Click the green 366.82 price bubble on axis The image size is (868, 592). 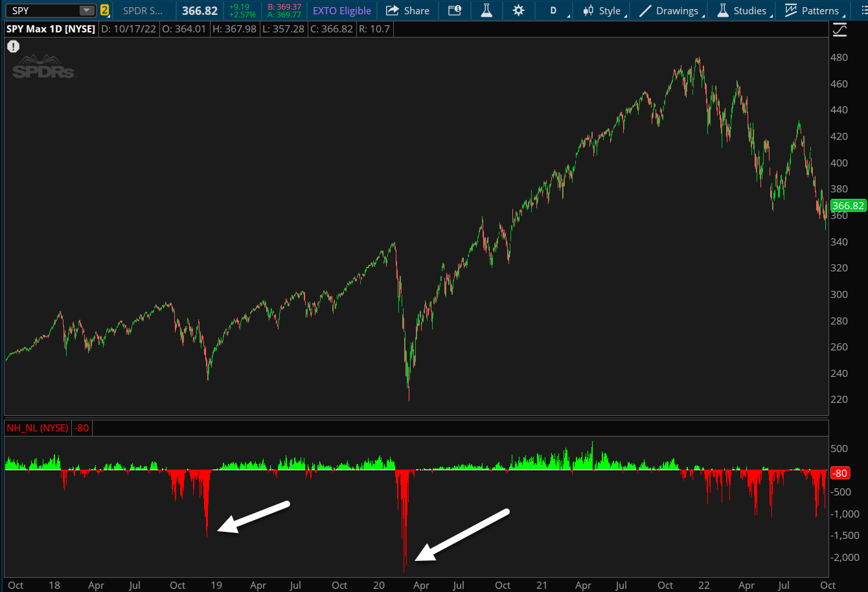click(848, 206)
